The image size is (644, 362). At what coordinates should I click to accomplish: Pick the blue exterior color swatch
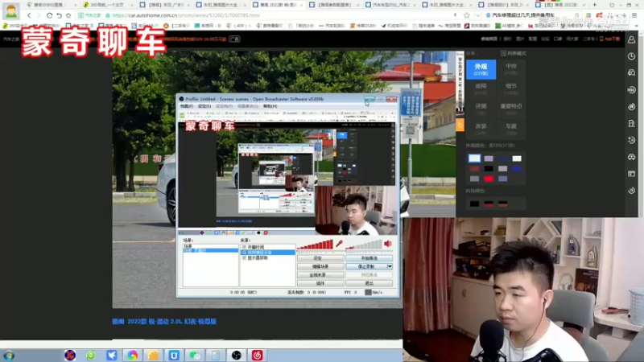point(517,169)
